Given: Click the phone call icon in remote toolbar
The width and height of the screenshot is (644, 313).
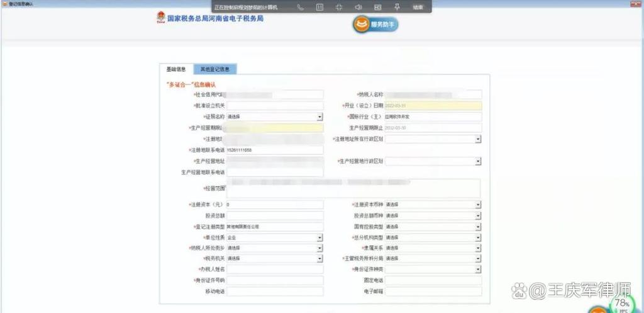Looking at the screenshot, I should coord(300,7).
